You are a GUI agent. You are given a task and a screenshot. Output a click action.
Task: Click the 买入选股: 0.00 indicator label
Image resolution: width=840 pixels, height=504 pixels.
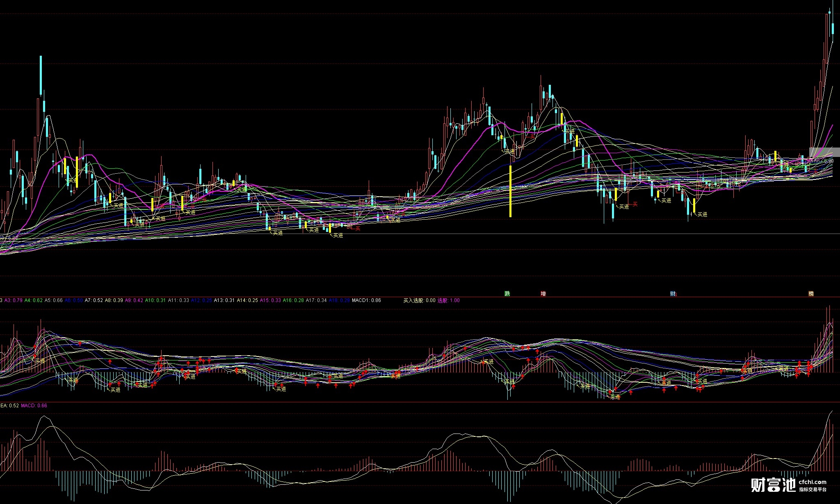point(419,300)
